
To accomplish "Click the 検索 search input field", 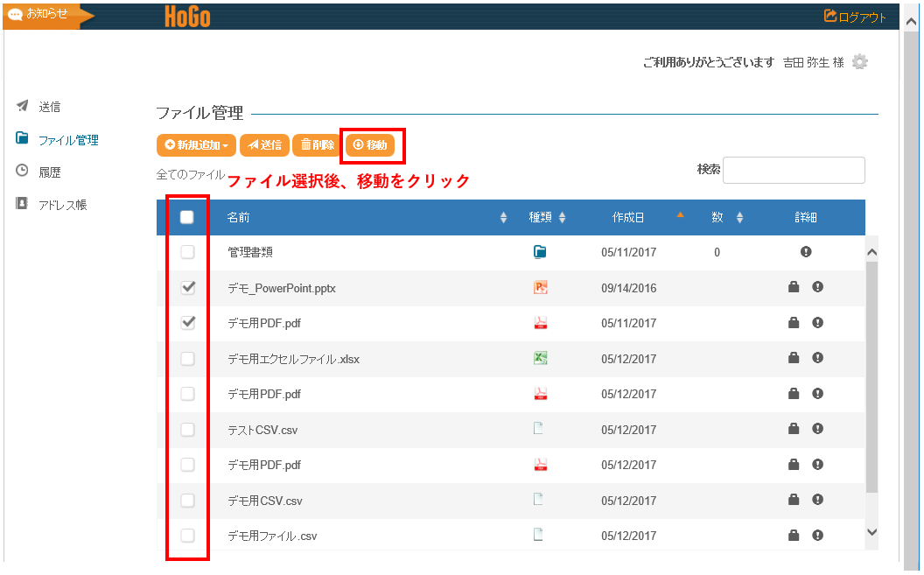I will click(x=793, y=170).
